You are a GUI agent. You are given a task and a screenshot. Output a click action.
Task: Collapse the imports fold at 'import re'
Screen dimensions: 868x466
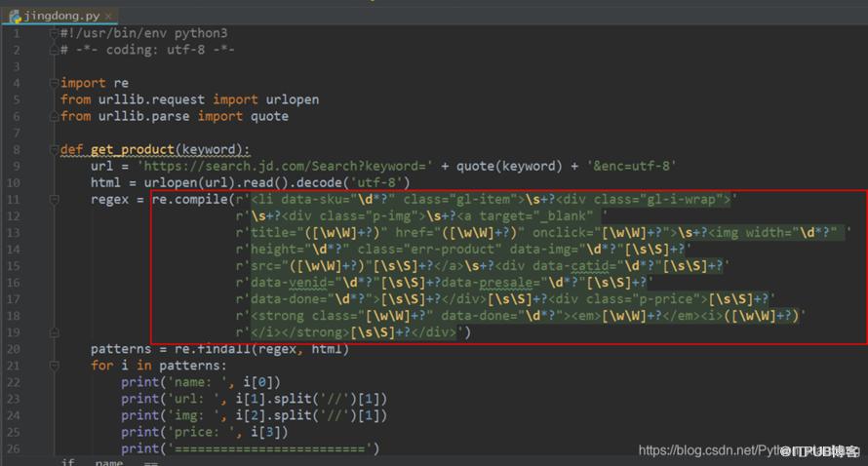pyautogui.click(x=54, y=83)
